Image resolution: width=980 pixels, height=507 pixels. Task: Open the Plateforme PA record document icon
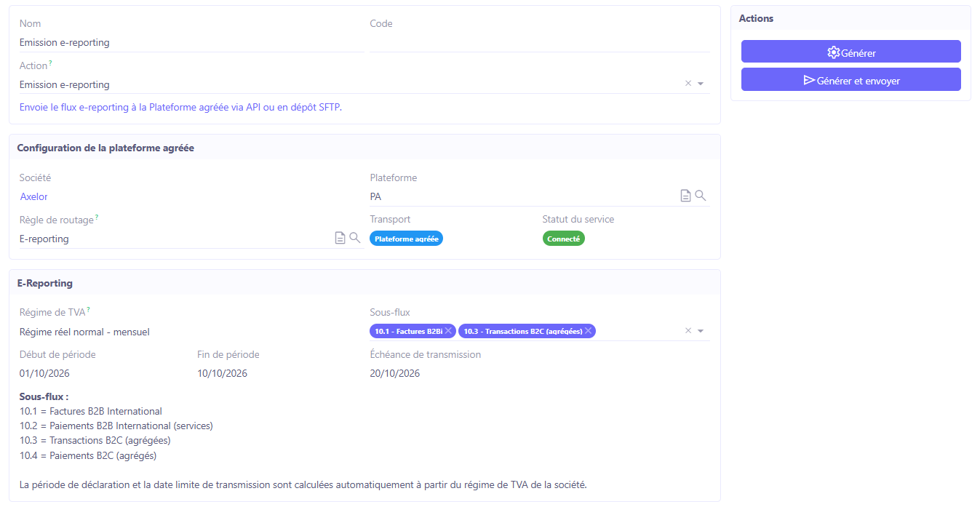pos(685,196)
